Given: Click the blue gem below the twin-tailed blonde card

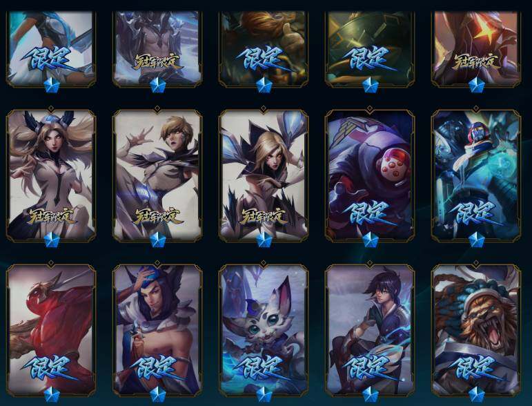Looking at the screenshot, I should coord(52,240).
